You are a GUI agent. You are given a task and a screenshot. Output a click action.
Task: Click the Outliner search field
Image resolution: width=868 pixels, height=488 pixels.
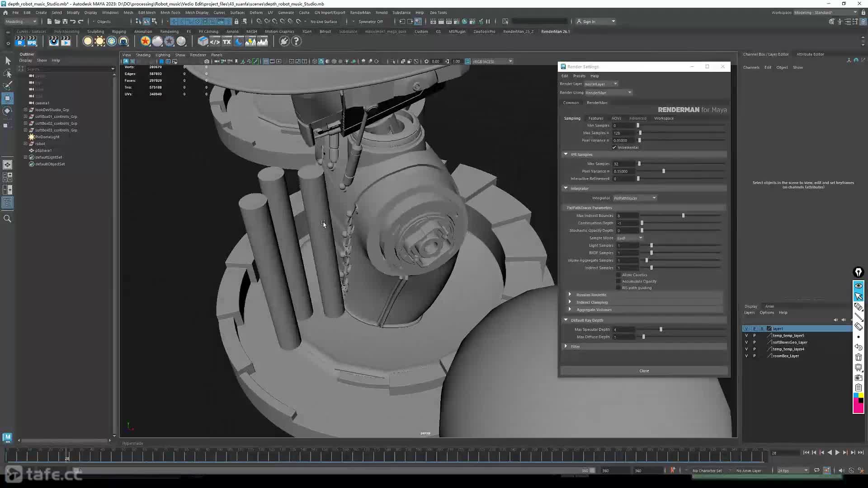[x=68, y=69]
